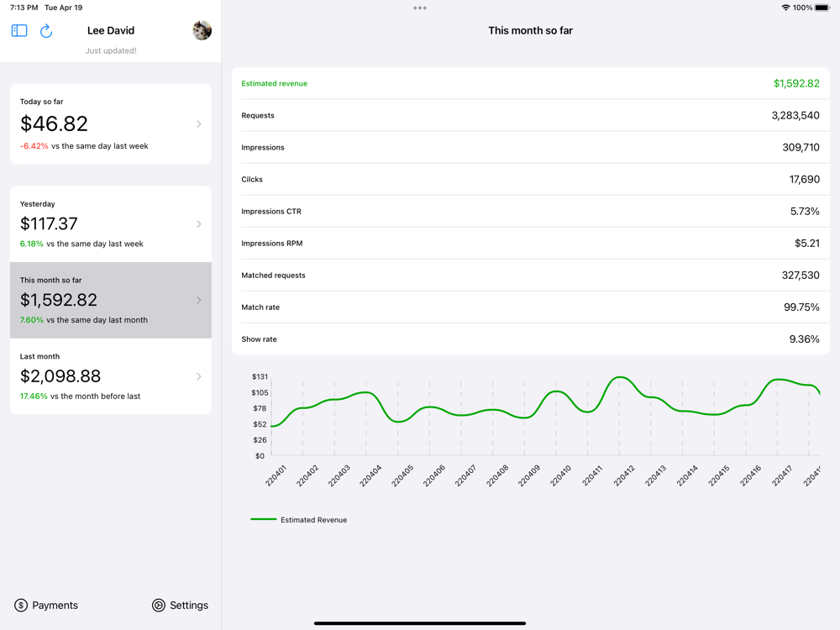Click the 17,690 clicks value
The height and width of the screenshot is (630, 840).
pos(804,180)
